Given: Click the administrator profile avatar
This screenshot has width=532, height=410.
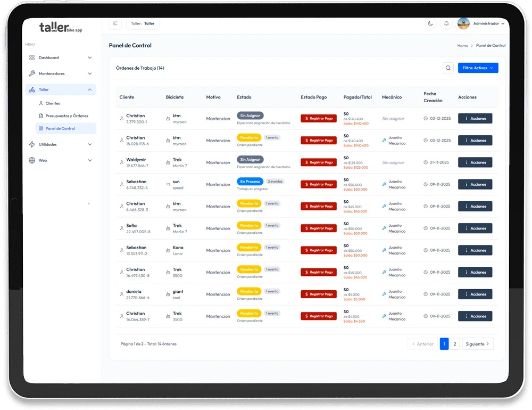Looking at the screenshot, I should coord(463,23).
